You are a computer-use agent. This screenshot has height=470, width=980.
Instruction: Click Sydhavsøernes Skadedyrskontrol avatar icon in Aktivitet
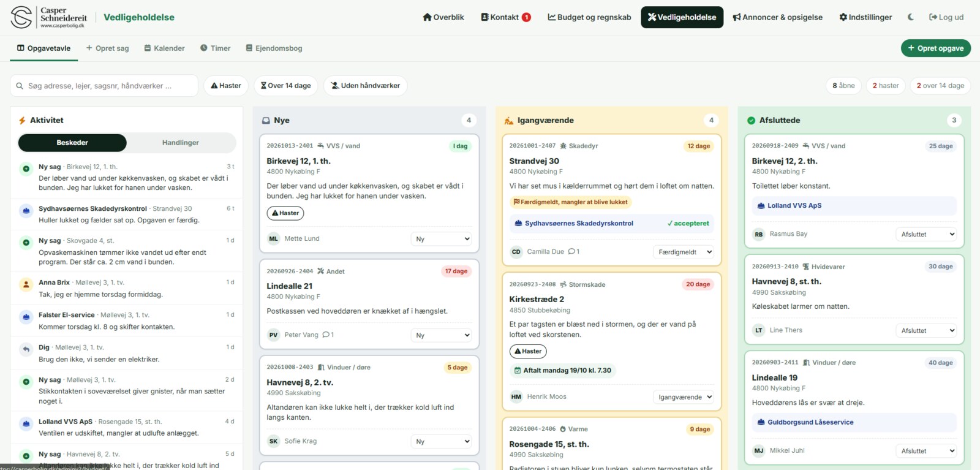pos(26,211)
